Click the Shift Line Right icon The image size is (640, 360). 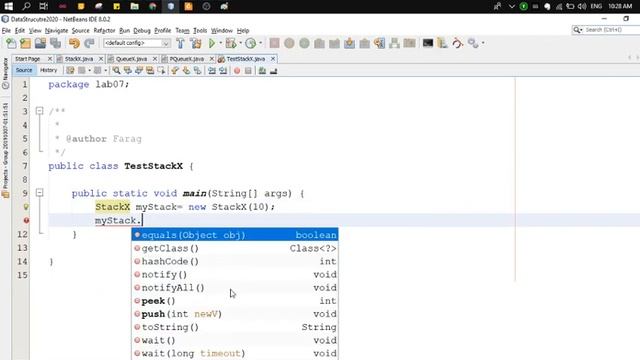223,71
